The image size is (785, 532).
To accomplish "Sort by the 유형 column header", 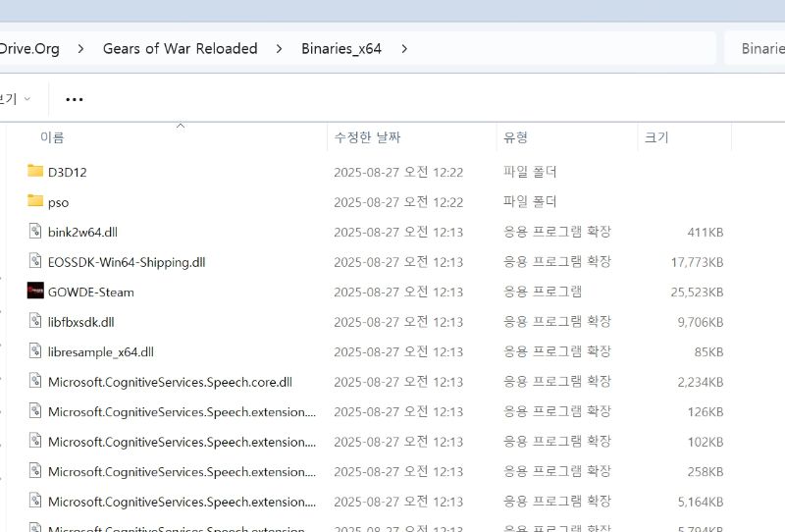I will point(516,137).
